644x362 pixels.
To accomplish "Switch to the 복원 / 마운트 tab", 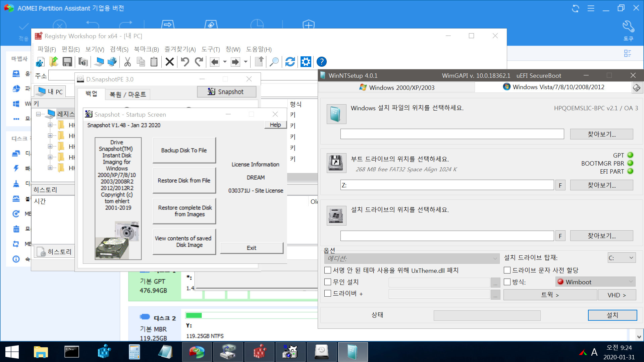I will coord(128,95).
